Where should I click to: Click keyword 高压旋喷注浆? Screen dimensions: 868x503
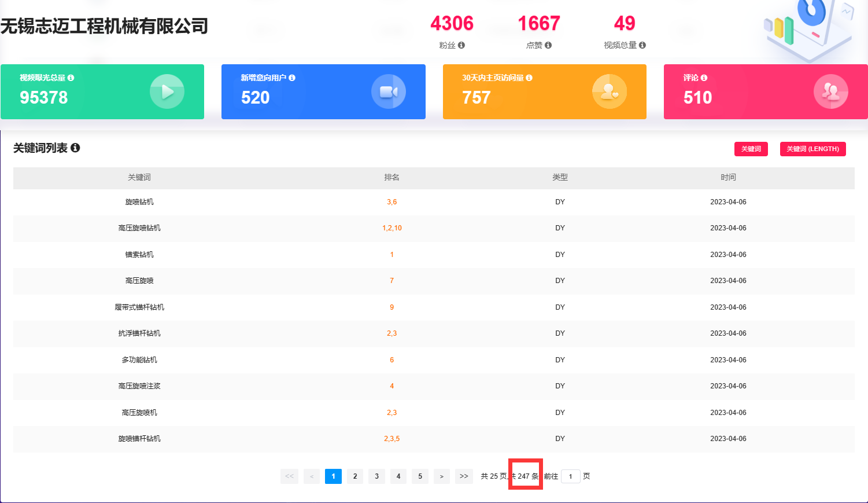(139, 386)
